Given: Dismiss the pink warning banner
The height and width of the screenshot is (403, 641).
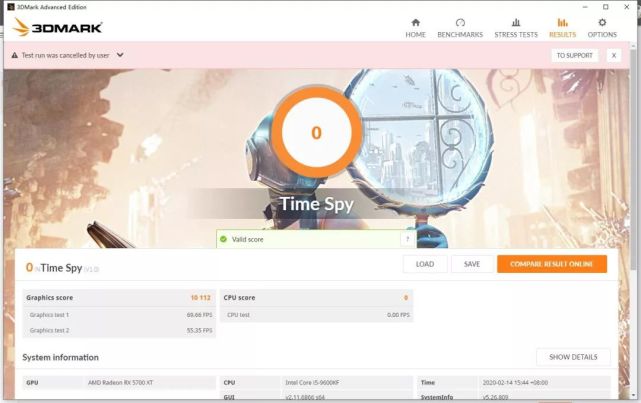Looking at the screenshot, I should point(614,55).
